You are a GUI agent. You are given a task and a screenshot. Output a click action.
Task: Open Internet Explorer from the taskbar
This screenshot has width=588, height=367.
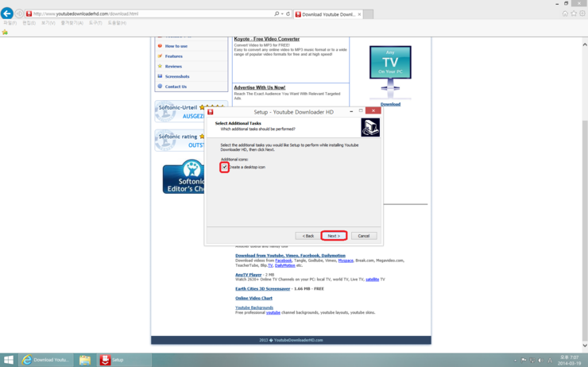[x=45, y=360]
